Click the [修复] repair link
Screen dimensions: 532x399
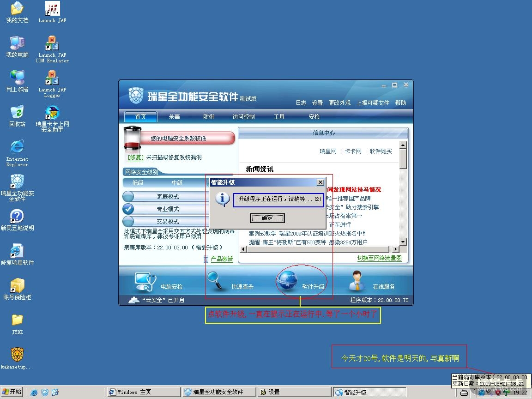[136, 157]
